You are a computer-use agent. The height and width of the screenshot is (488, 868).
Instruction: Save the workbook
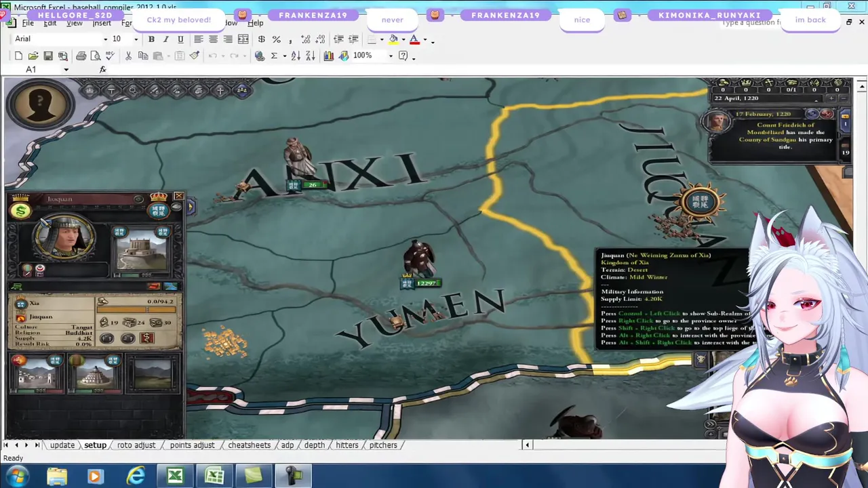click(47, 56)
